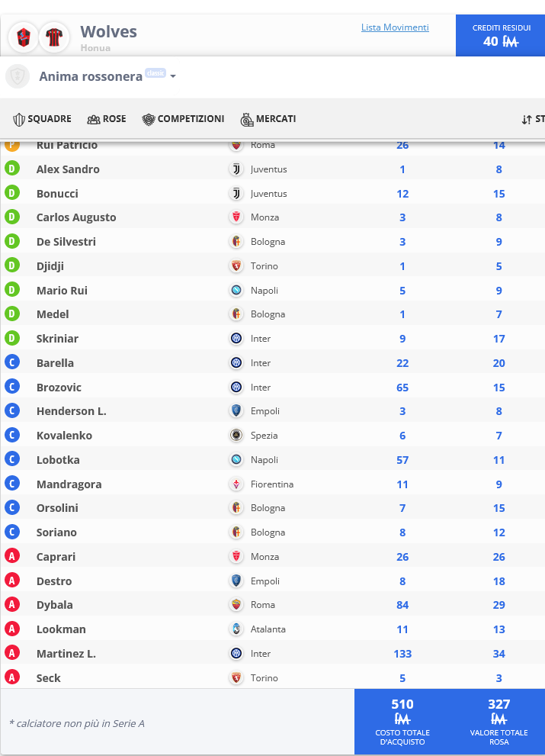Click the red-black striped jersey thumbnail
Screen dimensions: 545x756
coord(54,37)
